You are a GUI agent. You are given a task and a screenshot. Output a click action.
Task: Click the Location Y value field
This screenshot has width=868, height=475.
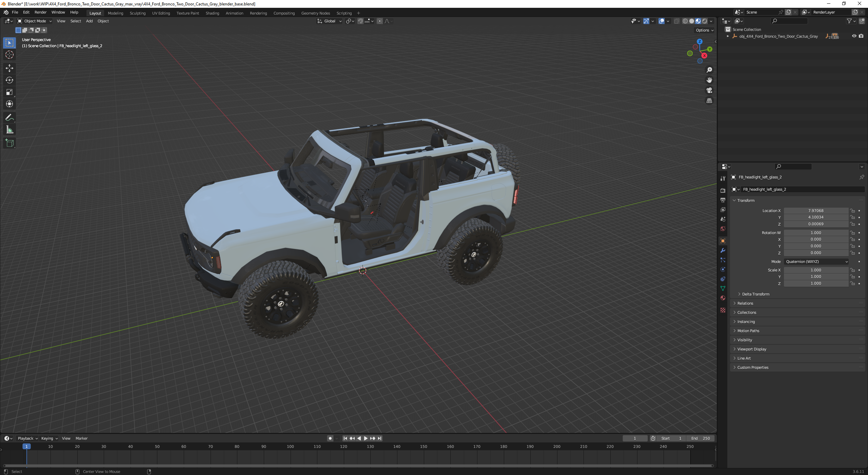point(815,217)
